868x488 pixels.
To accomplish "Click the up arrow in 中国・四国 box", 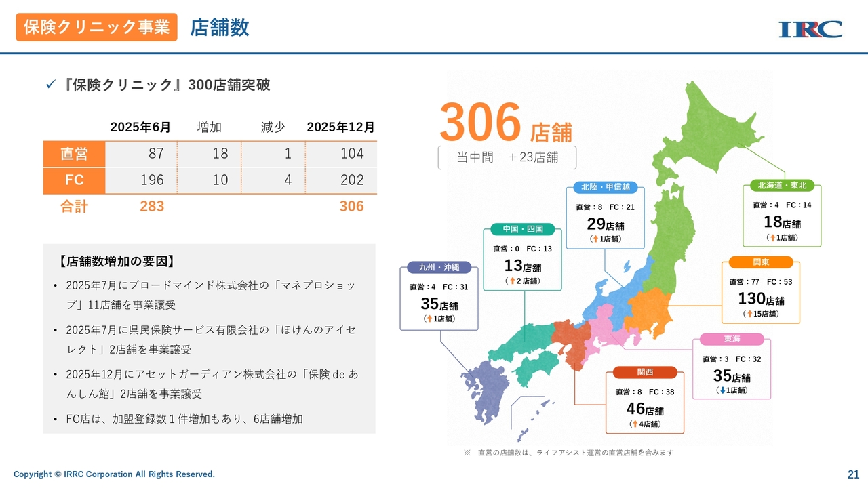I will (513, 281).
